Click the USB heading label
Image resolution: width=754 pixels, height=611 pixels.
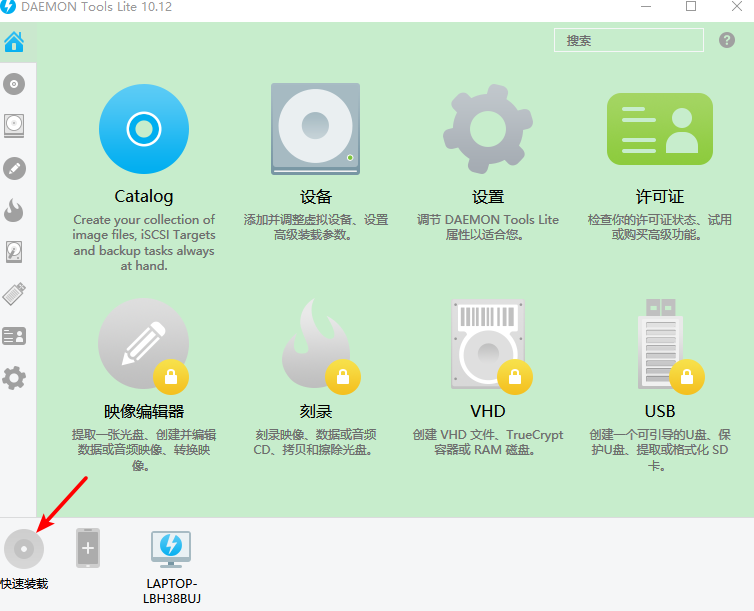point(660,411)
